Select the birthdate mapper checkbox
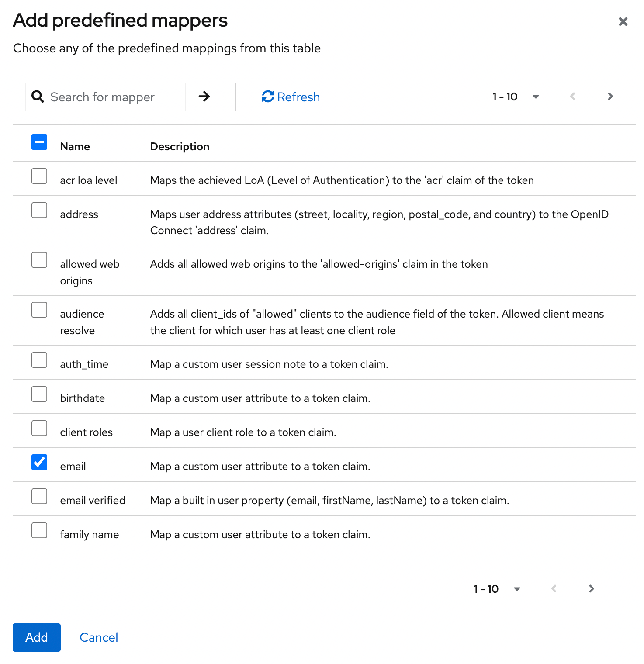 [39, 394]
